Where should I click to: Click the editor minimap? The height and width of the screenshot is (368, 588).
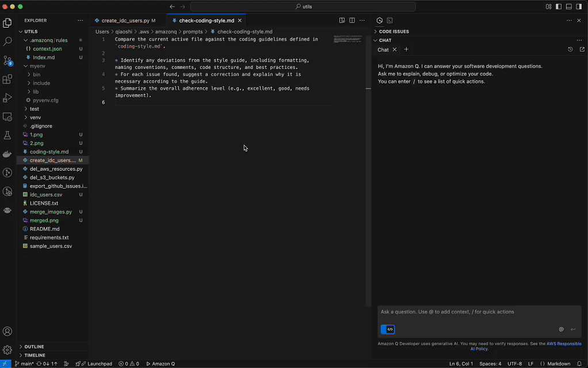coord(348,39)
